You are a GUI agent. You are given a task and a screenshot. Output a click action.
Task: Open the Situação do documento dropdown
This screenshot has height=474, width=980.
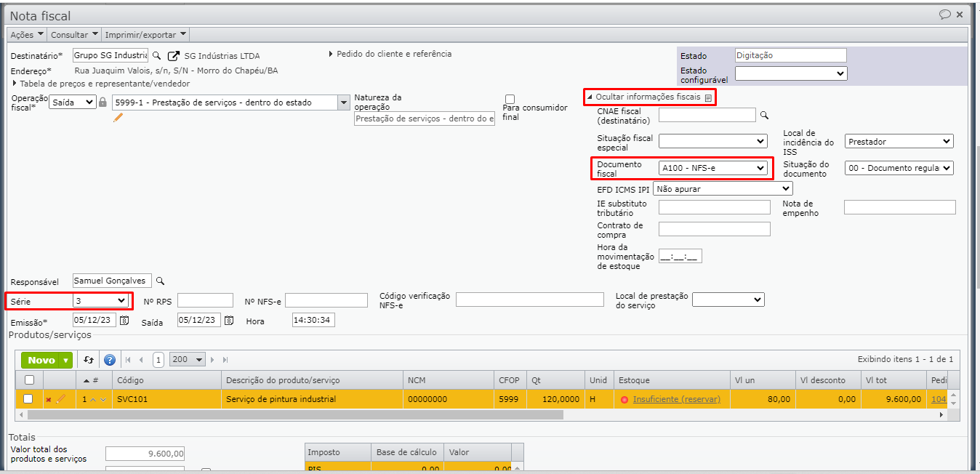coord(899,168)
